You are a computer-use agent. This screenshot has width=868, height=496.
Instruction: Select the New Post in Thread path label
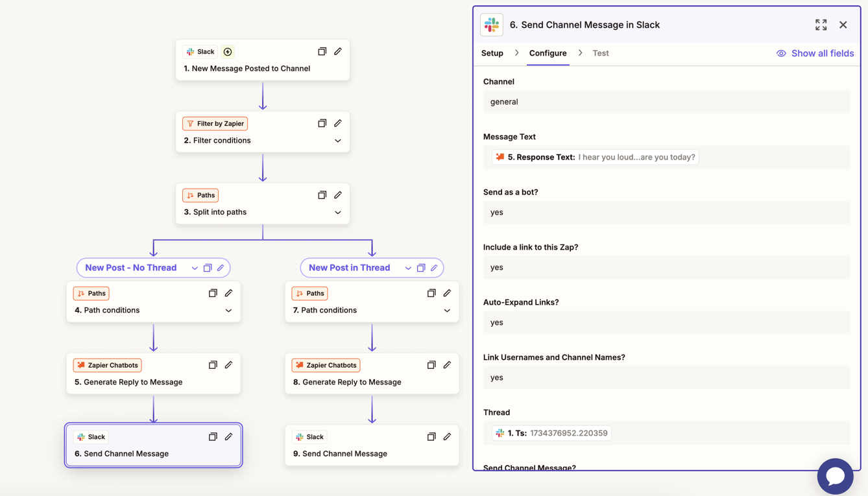tap(349, 268)
